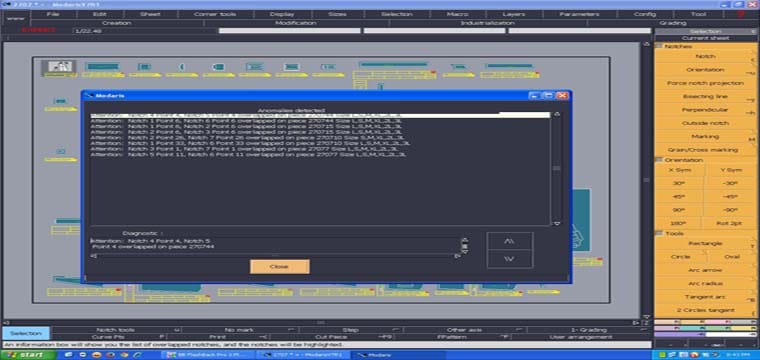Select the Rectangle tool
This screenshot has width=760, height=360.
[x=705, y=243]
